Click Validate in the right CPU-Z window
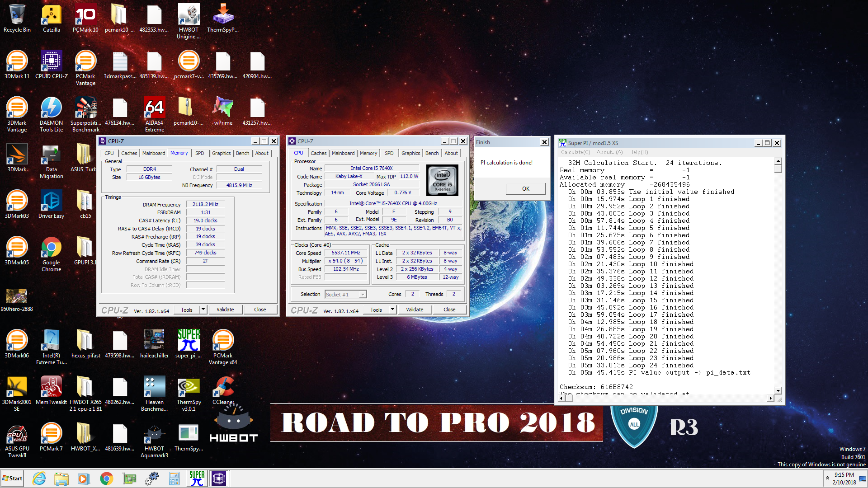Screen dimensions: 868x488 tap(415, 310)
